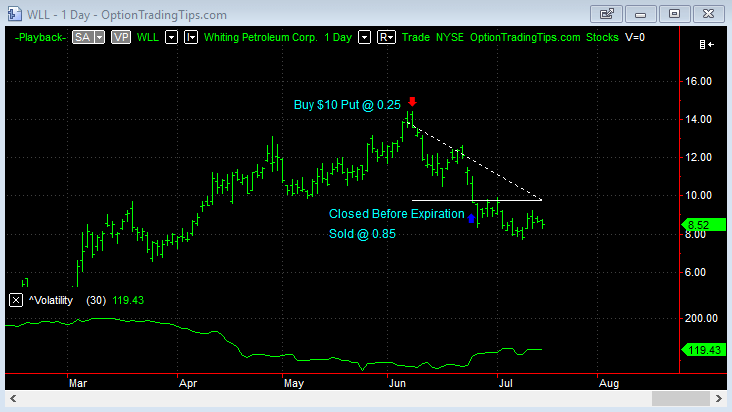Screen dimensions: 732x412
Task: Click the May label on time axis
Action: (294, 383)
